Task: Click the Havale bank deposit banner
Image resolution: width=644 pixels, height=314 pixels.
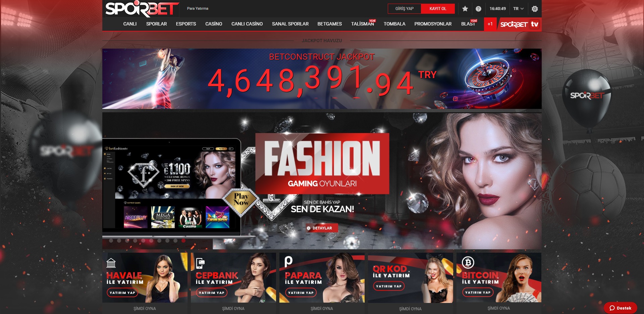Action: [x=145, y=278]
